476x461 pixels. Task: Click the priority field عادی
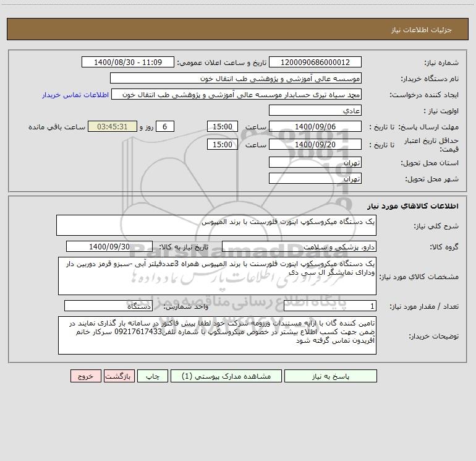click(x=315, y=110)
